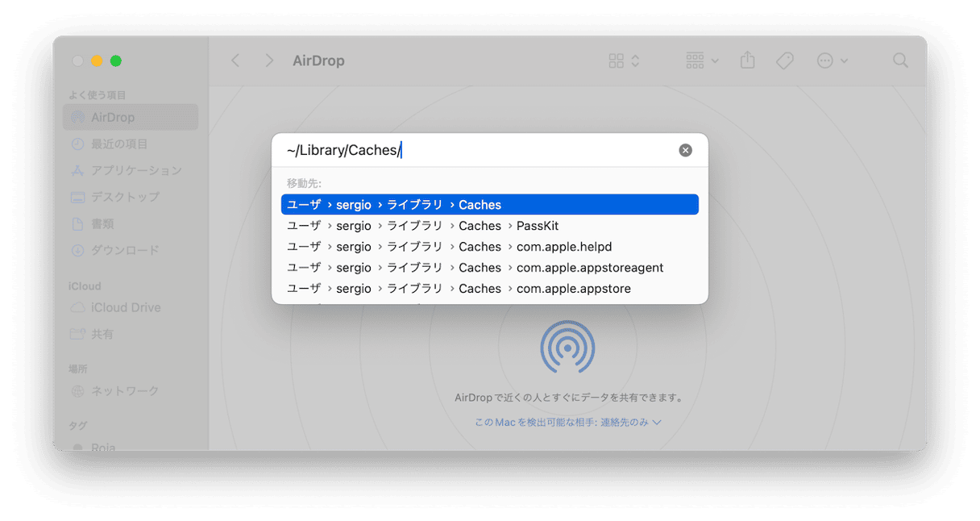Viewport: 980px width, 521px height.
Task: Click the download arrow icon beside ダウンロード
Action: (x=77, y=250)
